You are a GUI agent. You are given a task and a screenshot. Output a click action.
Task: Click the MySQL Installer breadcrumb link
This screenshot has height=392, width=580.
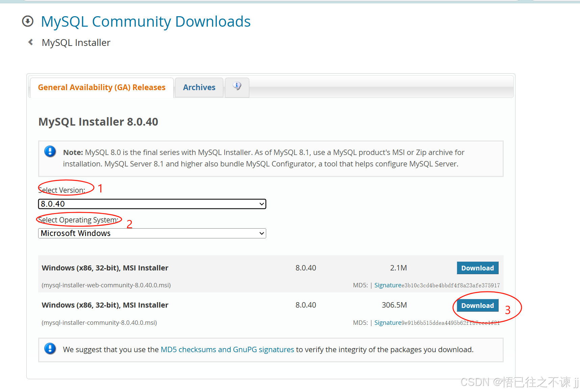point(76,42)
